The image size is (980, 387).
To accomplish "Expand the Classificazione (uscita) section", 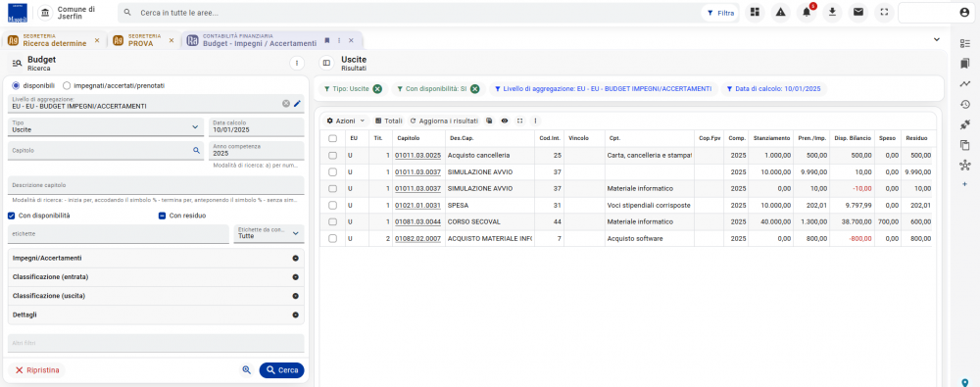I will pyautogui.click(x=156, y=296).
